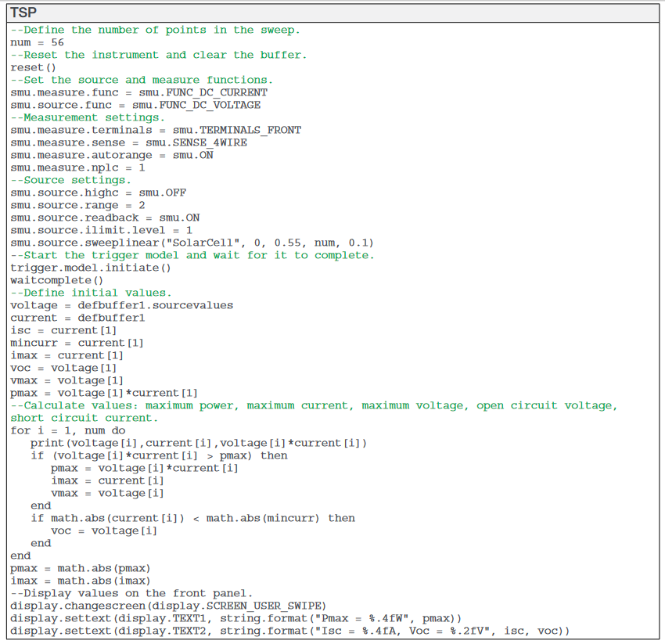
Task: Click the 'if (voltage[i]*current[i] > pmax) then' line
Action: coord(159,455)
